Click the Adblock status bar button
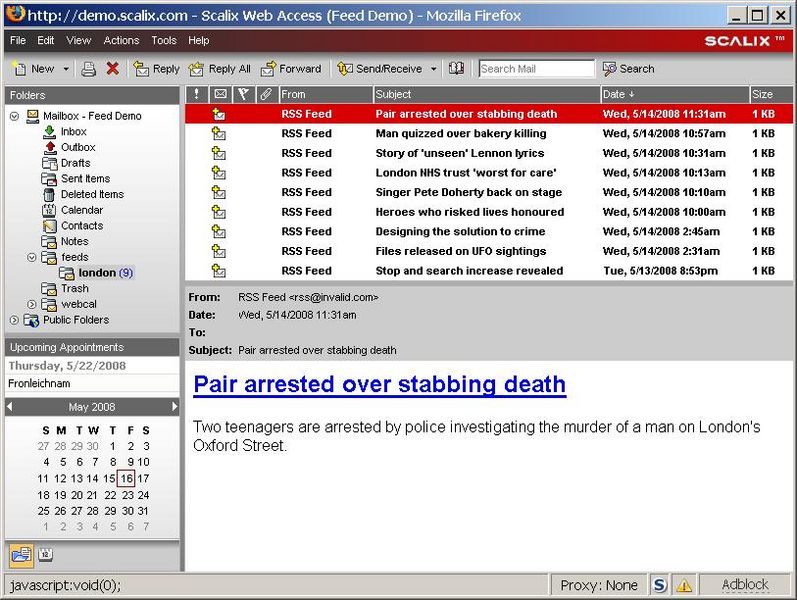Viewport: 797px width, 600px height. point(745,585)
